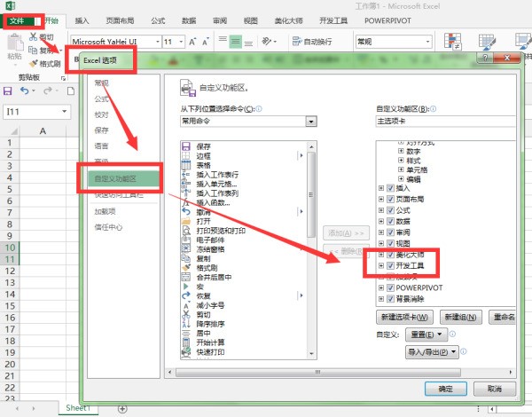Viewport: 532px width, 417px height.
Task: Click the Undo arrow in quick access toolbar
Action: click(x=25, y=90)
